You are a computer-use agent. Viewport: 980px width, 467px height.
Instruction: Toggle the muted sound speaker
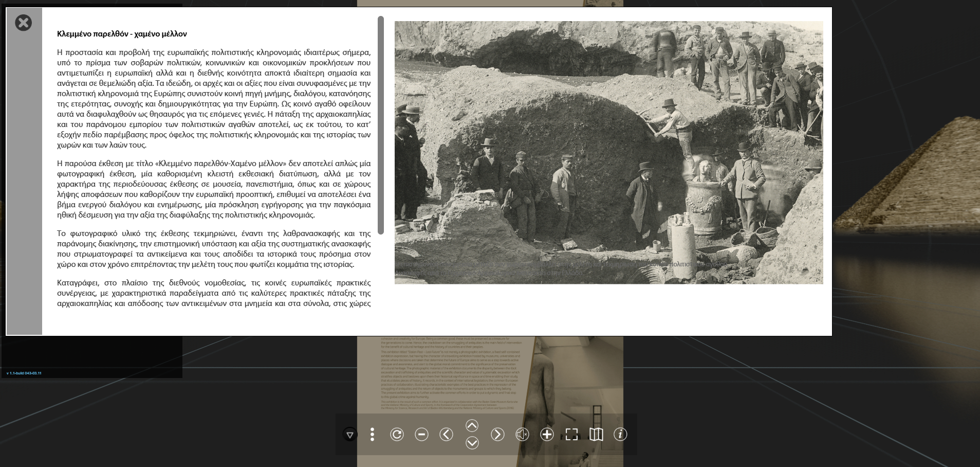tap(522, 435)
